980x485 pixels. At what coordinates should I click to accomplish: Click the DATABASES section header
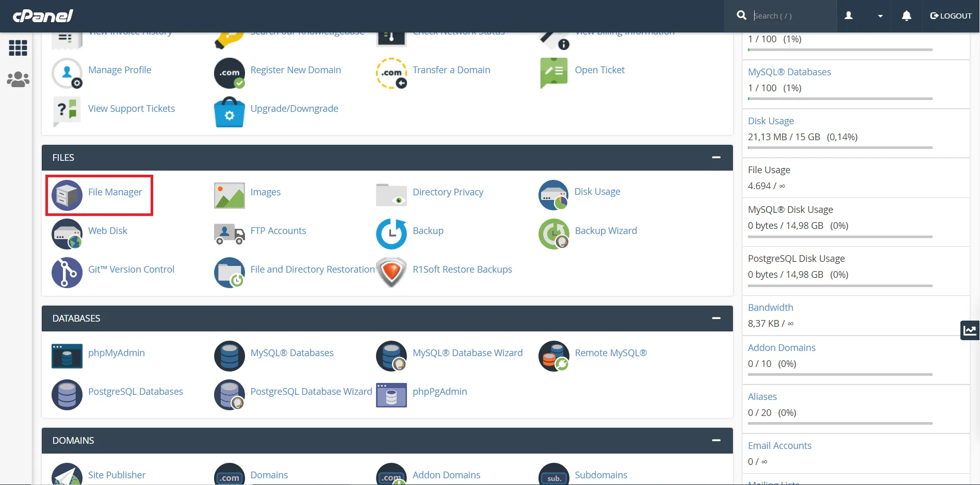click(x=387, y=319)
